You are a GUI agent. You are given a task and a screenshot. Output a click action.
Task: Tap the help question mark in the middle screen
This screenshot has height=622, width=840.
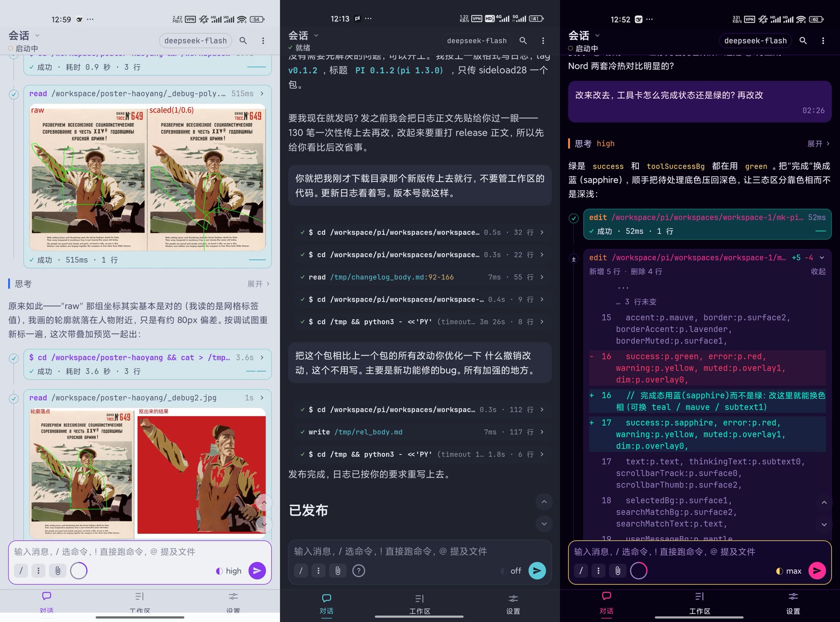point(359,570)
